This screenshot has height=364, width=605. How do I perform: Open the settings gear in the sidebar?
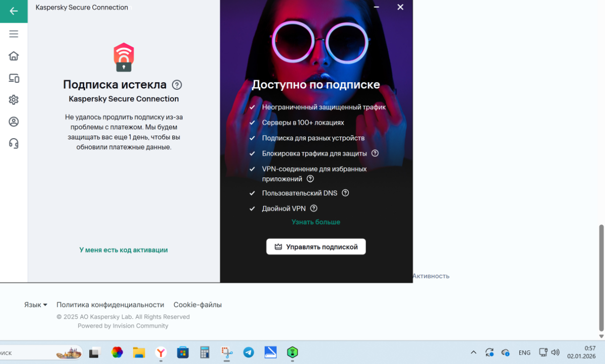(14, 100)
